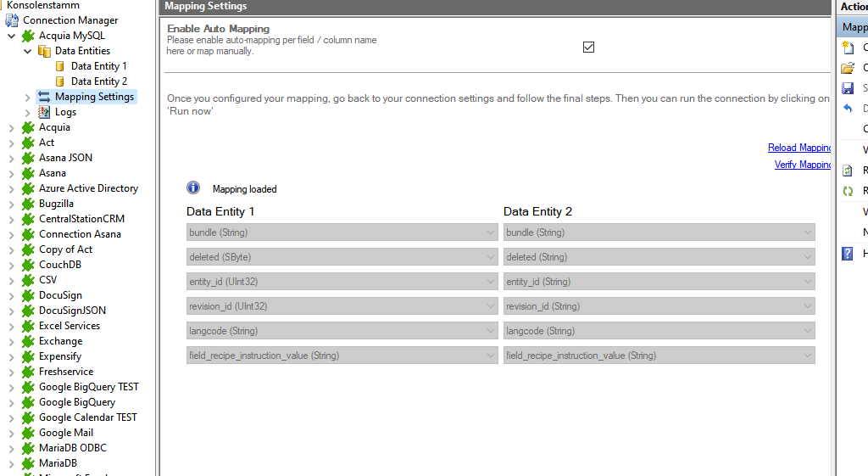The width and height of the screenshot is (868, 476).
Task: Click the Acquia MySQL connection icon
Action: pos(28,36)
